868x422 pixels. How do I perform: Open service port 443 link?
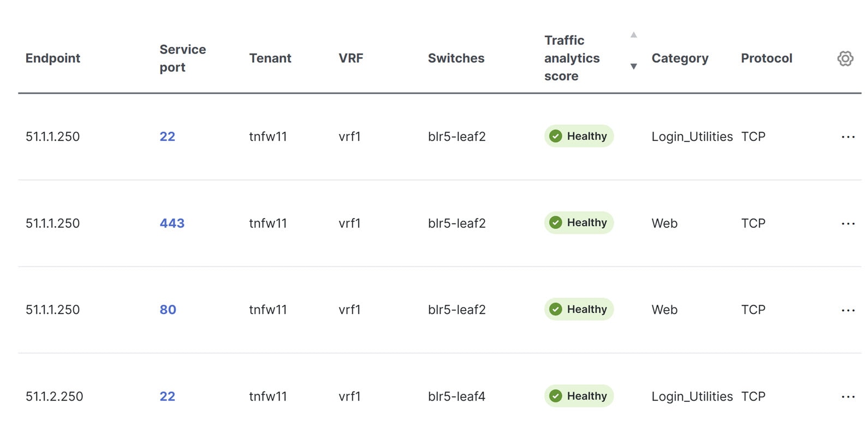(172, 223)
